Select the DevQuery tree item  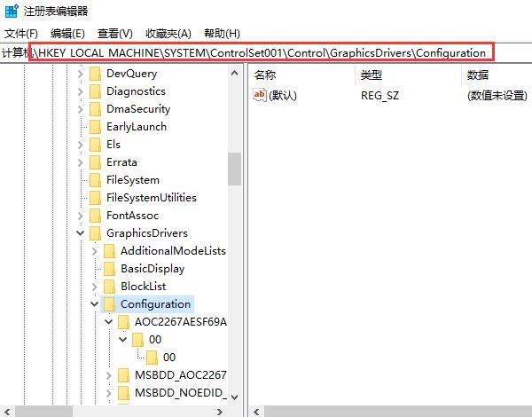[131, 74]
